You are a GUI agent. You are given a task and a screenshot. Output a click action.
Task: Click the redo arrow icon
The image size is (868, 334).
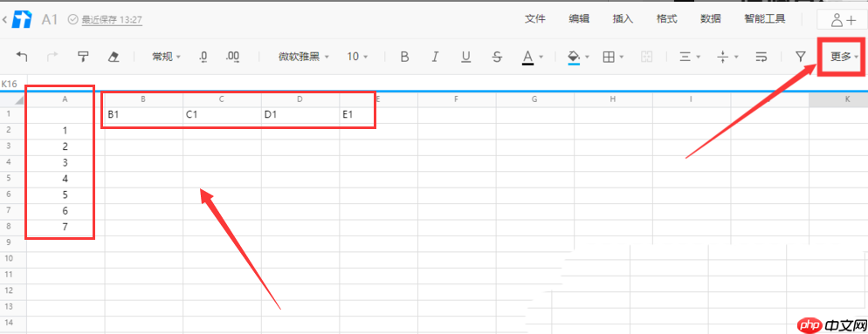[52, 57]
